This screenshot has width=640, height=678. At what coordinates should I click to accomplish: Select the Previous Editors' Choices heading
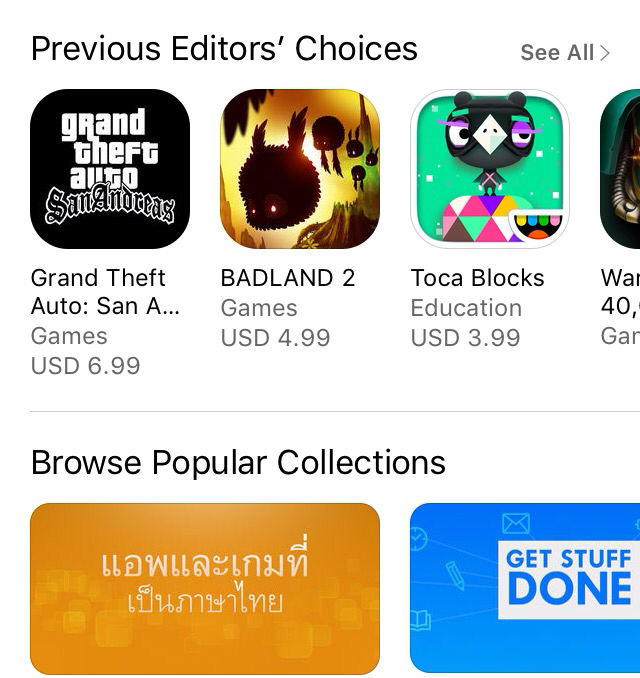coord(224,48)
